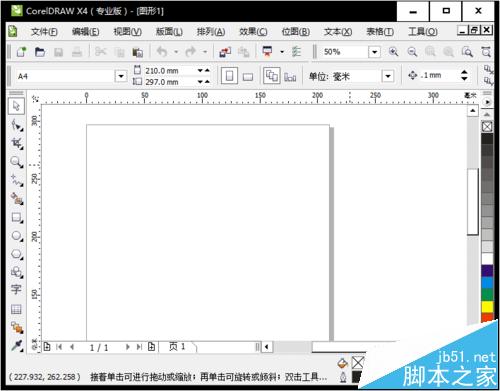Select the Zoom magnifier tool in toolbox
Viewport: 500px width, 391px height.
16,162
